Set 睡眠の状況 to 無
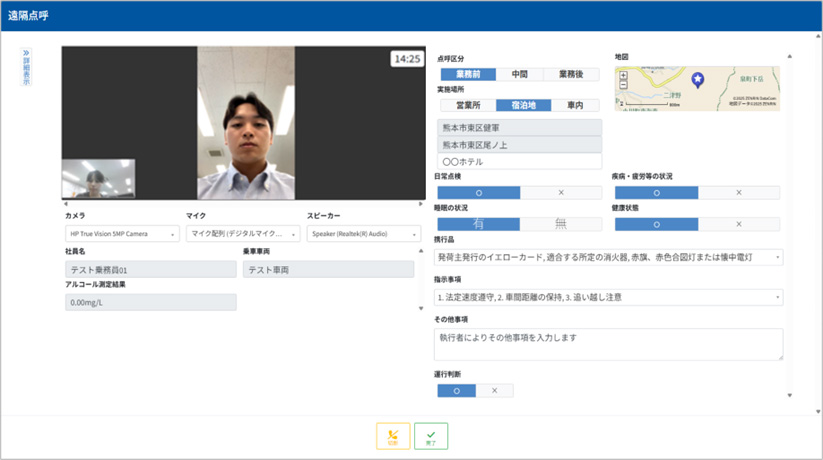This screenshot has width=823, height=460. 561,224
